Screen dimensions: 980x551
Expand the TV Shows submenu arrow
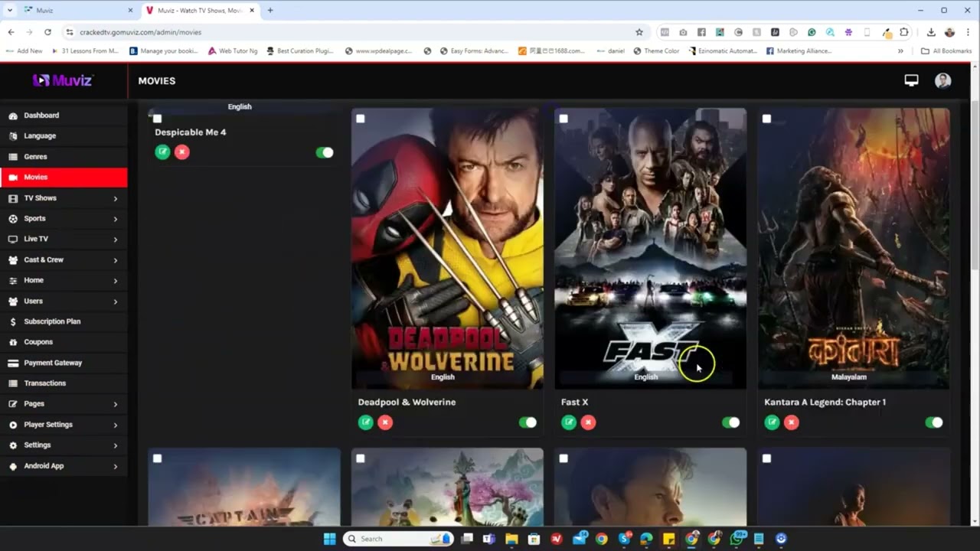coord(116,198)
